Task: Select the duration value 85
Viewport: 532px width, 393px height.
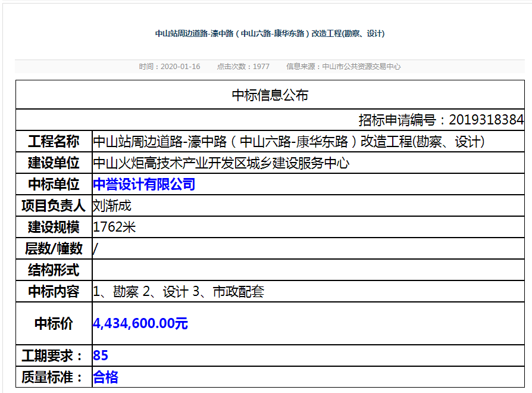Action: (x=101, y=355)
